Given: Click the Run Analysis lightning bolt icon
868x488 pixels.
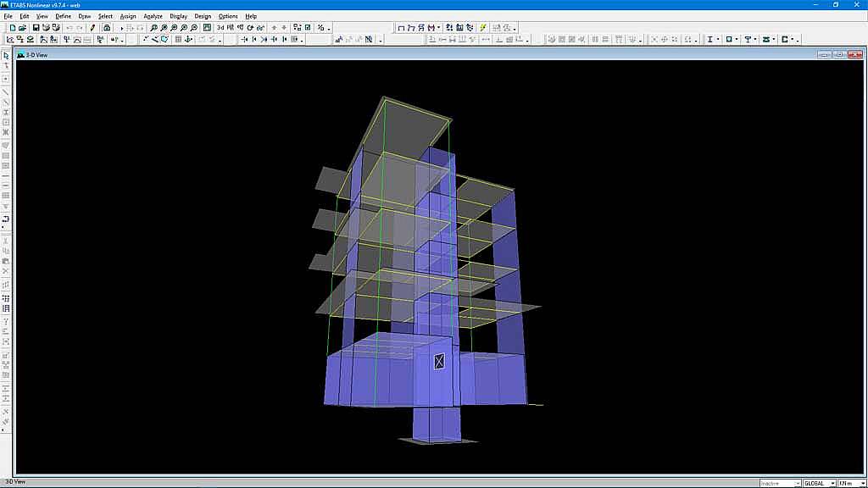Looking at the screenshot, I should click(483, 28).
